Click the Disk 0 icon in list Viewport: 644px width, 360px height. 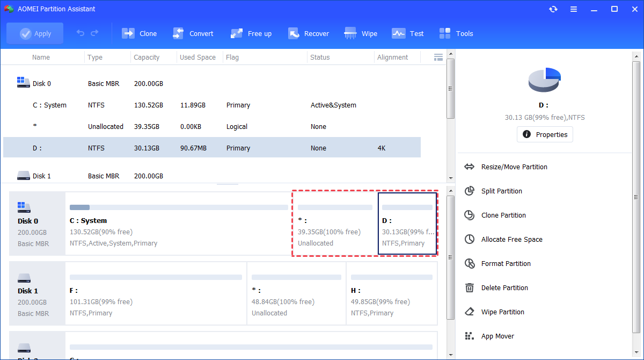click(x=23, y=82)
